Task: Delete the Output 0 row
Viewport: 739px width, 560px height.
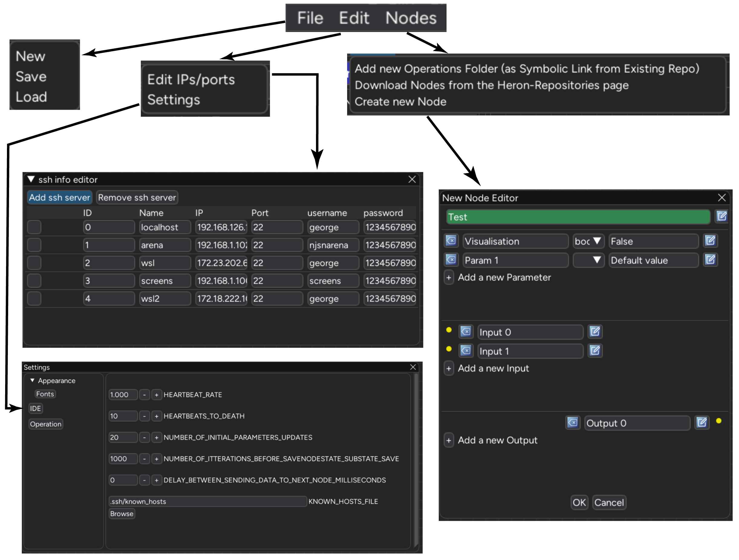Action: (x=573, y=423)
